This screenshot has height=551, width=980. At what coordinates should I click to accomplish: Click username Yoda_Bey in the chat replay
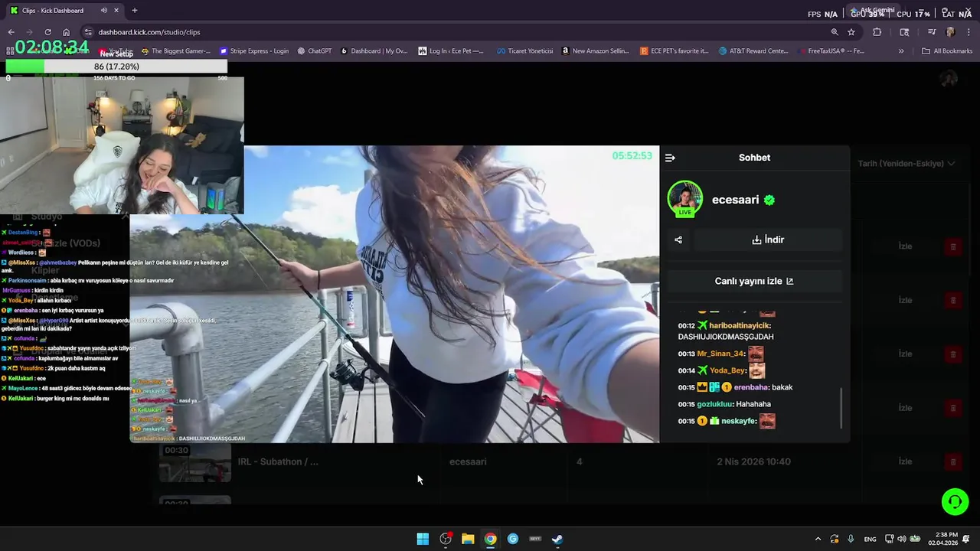727,370
